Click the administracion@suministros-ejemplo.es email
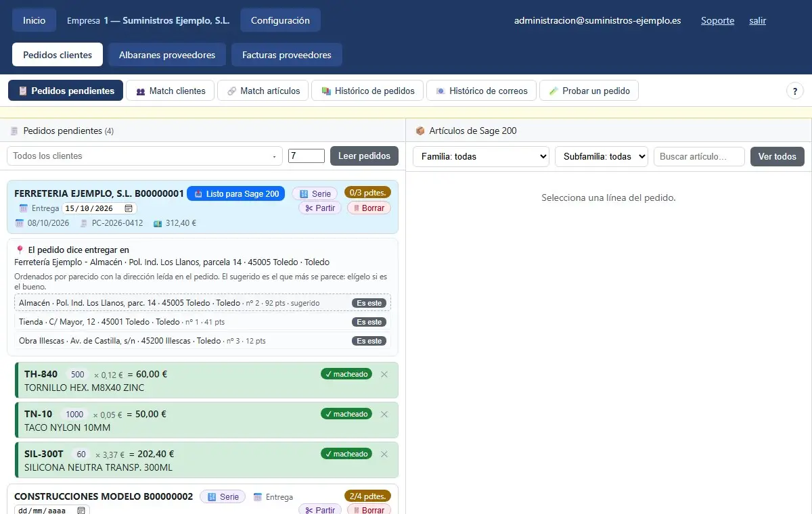The image size is (812, 514). (x=597, y=20)
